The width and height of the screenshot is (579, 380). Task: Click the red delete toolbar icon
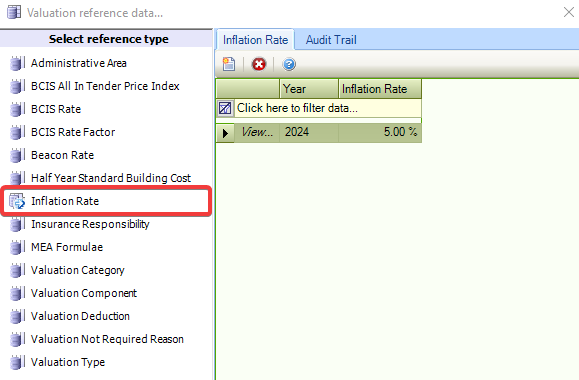[259, 64]
